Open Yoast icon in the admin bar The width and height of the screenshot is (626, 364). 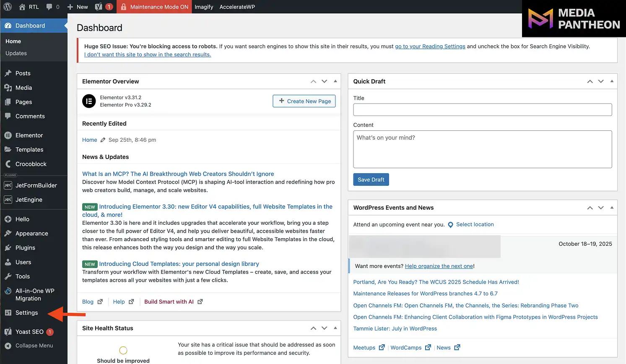[99, 7]
